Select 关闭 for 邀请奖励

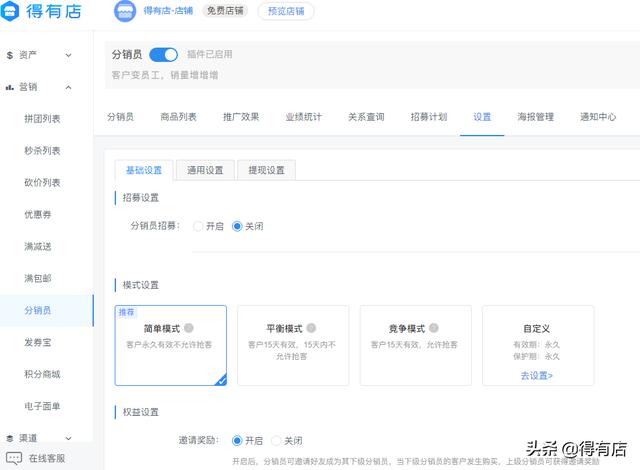click(277, 440)
